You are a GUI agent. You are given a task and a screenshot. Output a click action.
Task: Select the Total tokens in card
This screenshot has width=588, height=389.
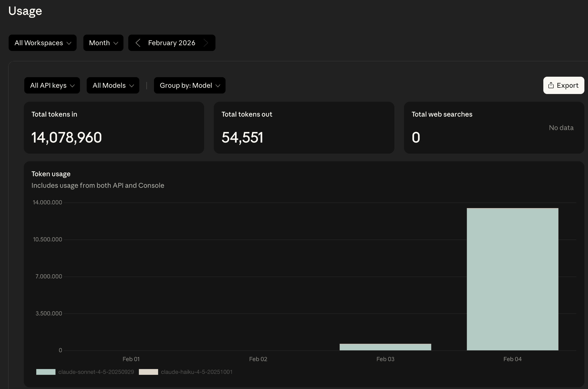114,127
